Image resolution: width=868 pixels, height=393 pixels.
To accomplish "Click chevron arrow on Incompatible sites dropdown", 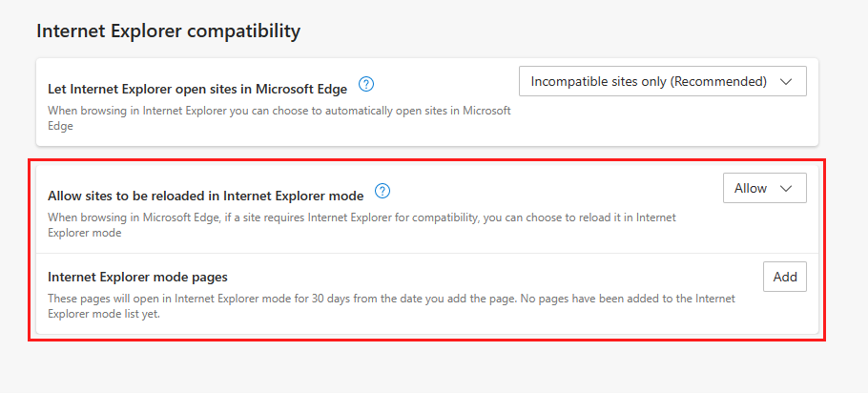I will (x=786, y=82).
